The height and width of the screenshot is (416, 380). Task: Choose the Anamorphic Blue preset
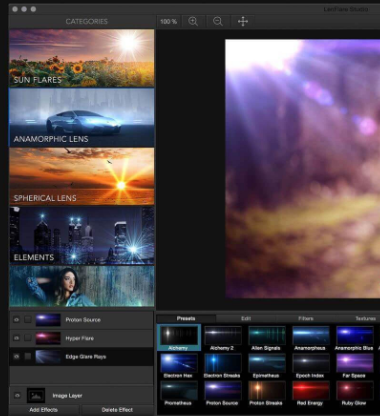pos(354,338)
